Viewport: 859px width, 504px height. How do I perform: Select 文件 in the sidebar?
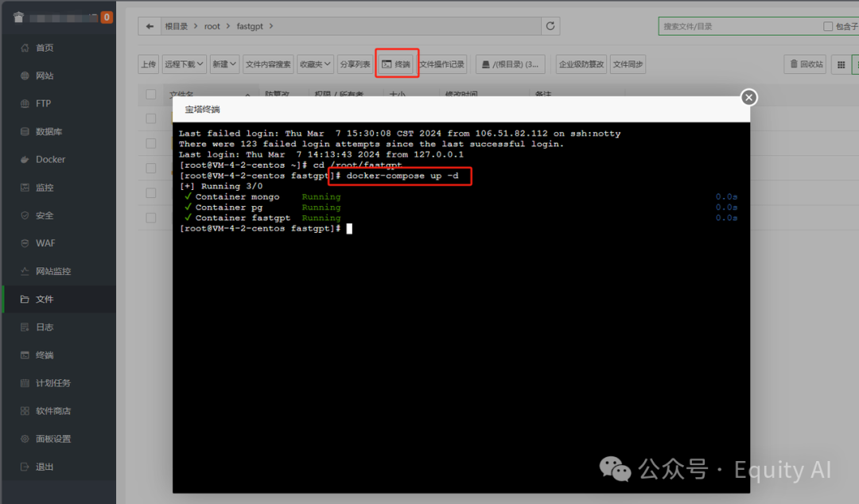point(44,299)
